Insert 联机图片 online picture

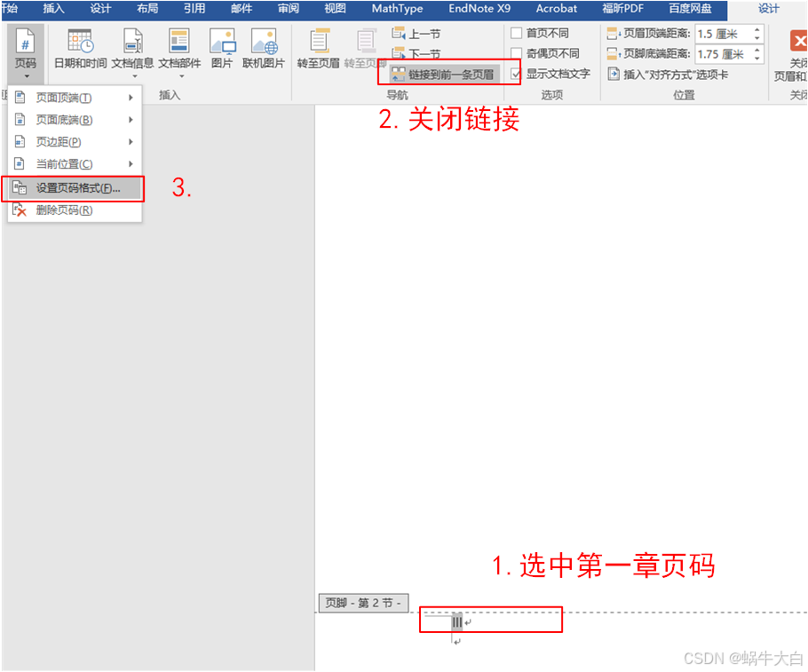tap(264, 49)
